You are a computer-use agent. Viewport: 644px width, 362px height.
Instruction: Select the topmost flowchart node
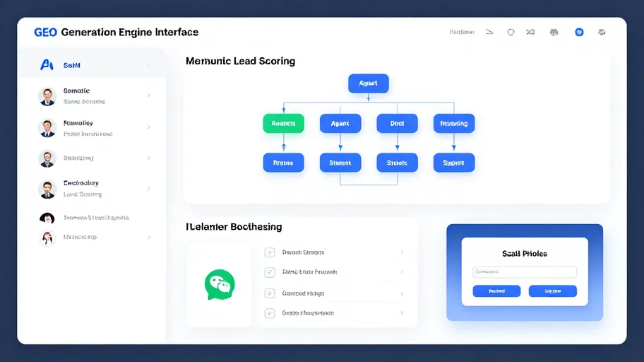369,83
